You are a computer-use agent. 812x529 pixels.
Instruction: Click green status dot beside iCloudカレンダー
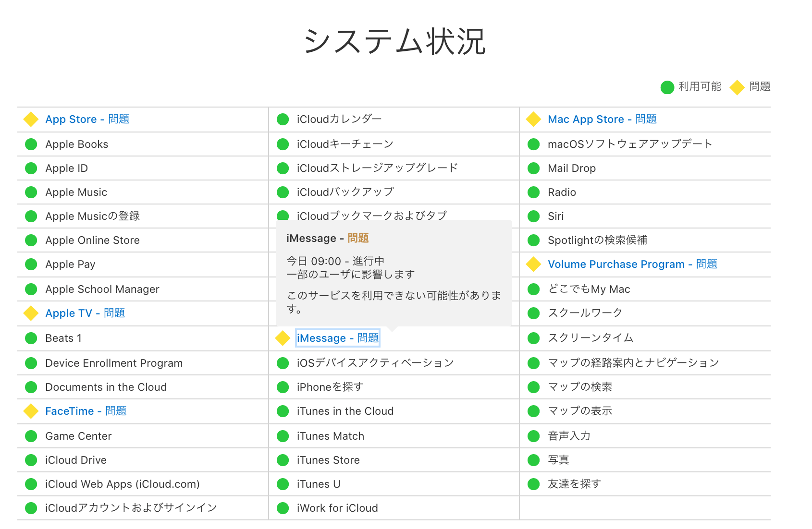pyautogui.click(x=283, y=119)
